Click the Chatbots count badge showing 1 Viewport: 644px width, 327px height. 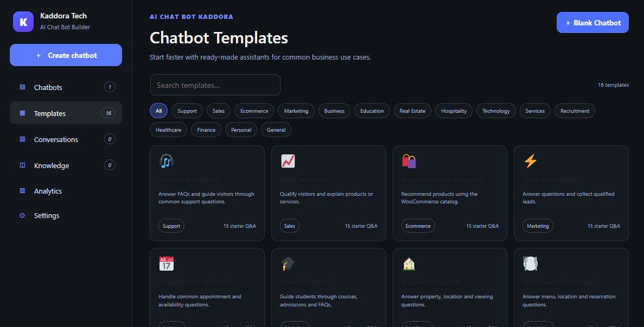tap(109, 87)
